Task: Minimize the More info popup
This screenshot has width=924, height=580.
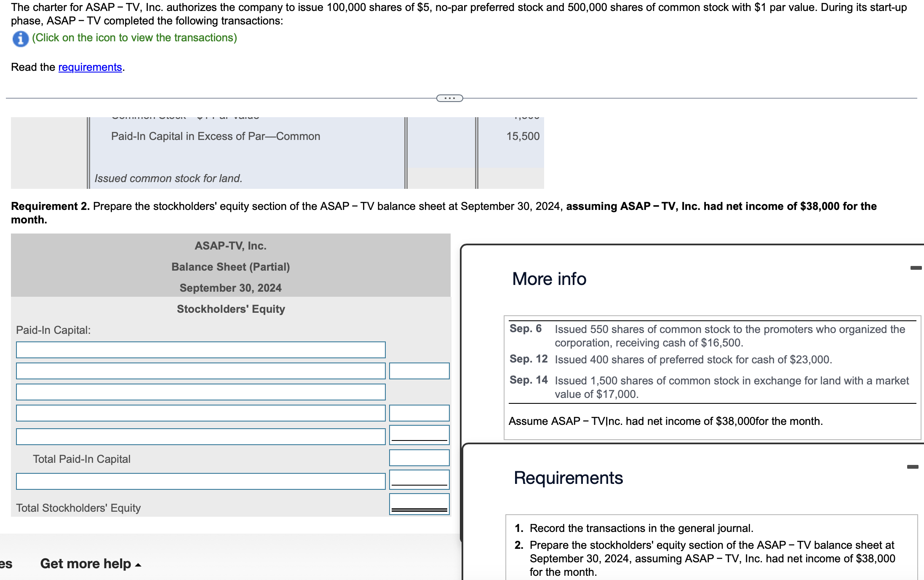Action: 916,268
